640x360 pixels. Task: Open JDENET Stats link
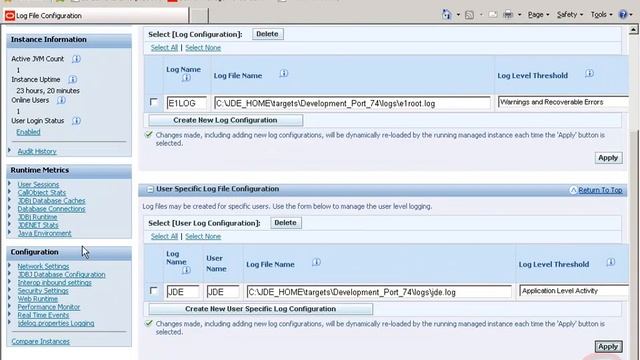pyautogui.click(x=38, y=225)
